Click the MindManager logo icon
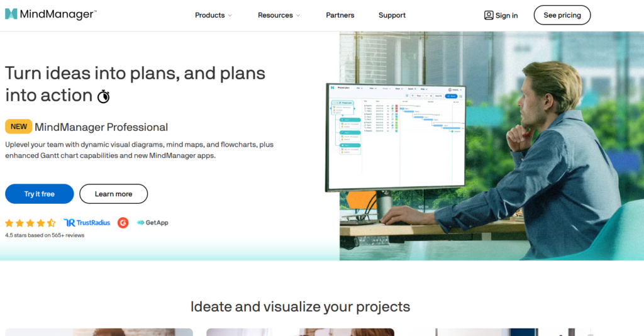The width and height of the screenshot is (644, 336). coord(11,14)
